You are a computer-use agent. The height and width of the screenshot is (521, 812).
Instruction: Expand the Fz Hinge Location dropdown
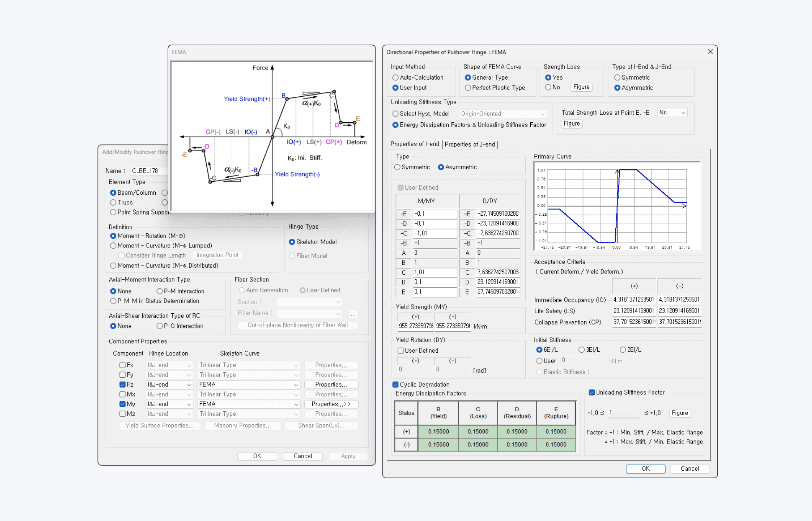click(169, 384)
